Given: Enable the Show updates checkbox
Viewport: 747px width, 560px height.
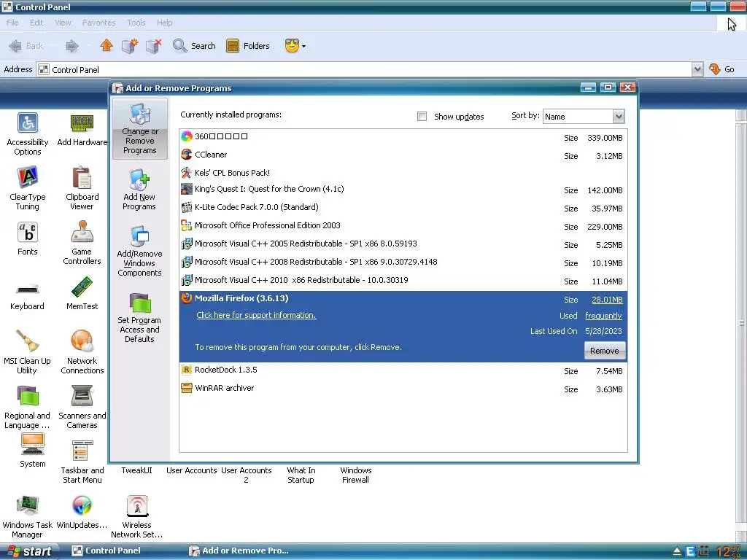Looking at the screenshot, I should pyautogui.click(x=422, y=116).
